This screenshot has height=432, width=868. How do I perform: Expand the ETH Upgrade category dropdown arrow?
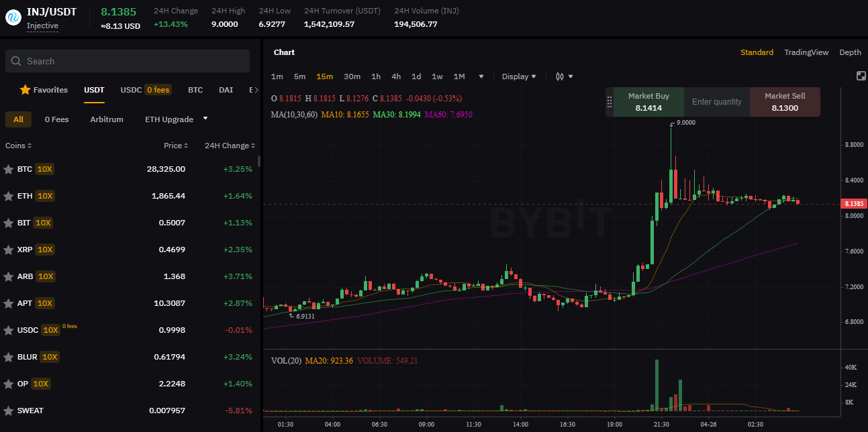205,119
